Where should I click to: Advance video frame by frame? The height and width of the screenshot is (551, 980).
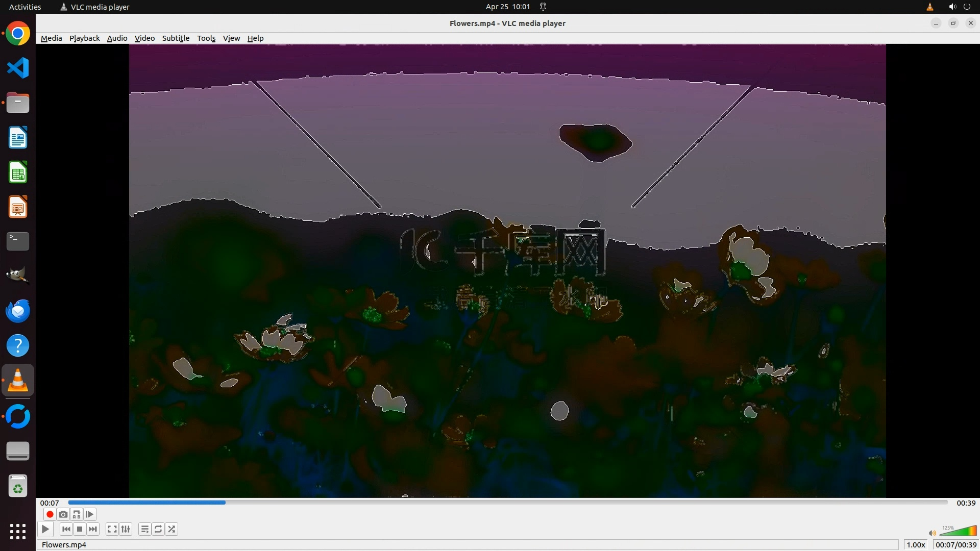click(90, 514)
